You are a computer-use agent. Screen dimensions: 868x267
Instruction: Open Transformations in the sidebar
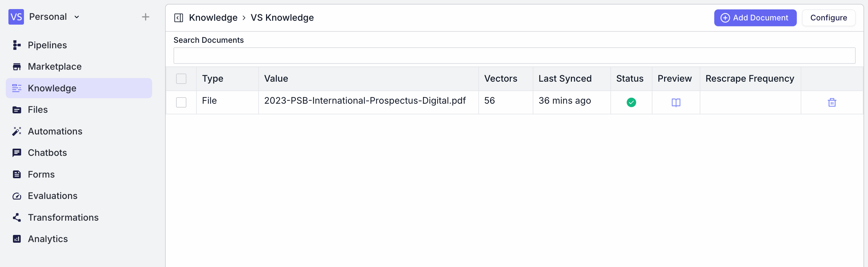click(79, 217)
